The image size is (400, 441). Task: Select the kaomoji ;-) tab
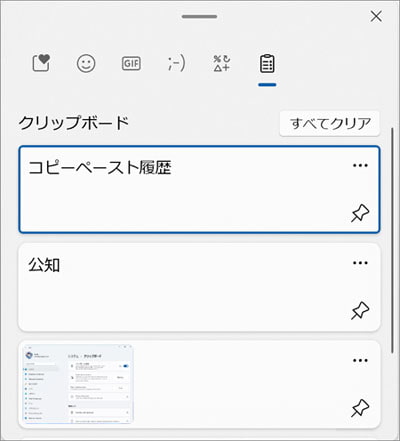[x=176, y=63]
